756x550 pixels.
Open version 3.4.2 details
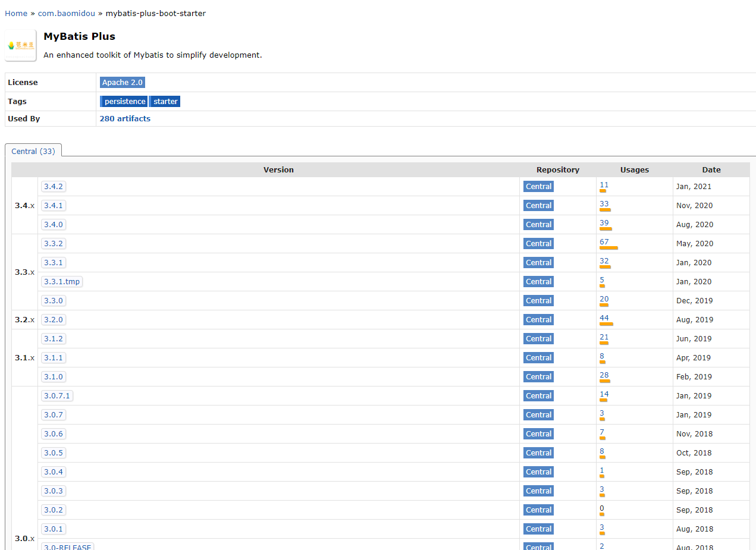coord(53,186)
